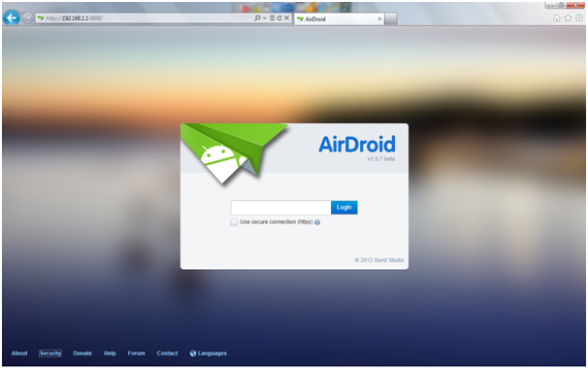Open the Languages selector
This screenshot has width=588, height=369.
click(x=208, y=353)
